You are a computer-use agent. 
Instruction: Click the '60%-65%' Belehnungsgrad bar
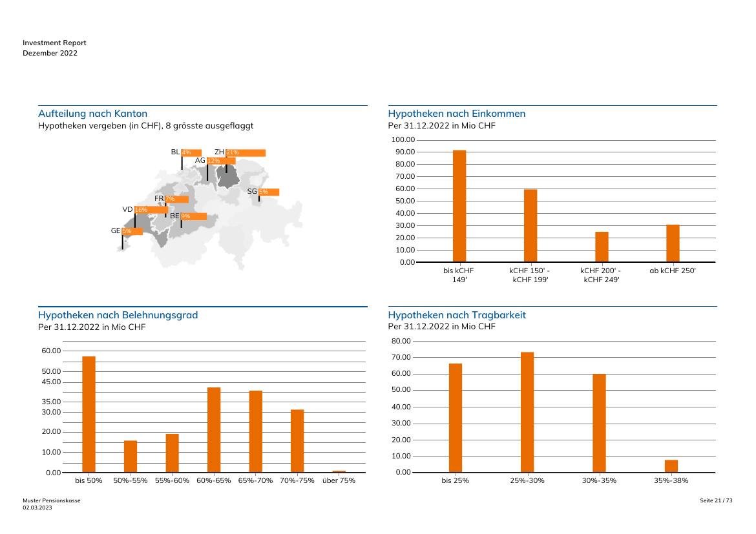(214, 430)
